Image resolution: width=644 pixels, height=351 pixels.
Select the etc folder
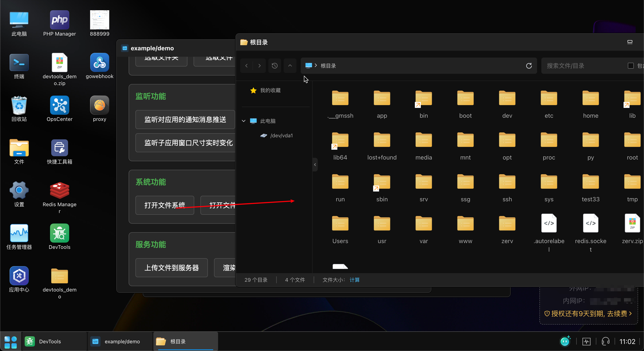click(549, 104)
